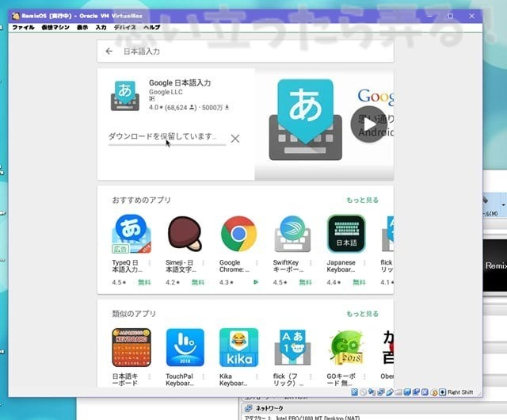This screenshot has width=507, height=420.
Task: Click the Google 日本語入力 app title
Action: pos(180,83)
